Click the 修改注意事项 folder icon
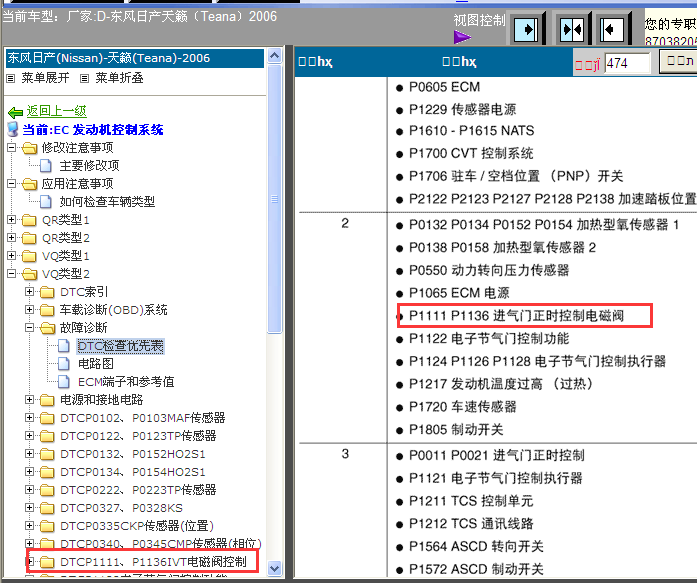 click(29, 148)
